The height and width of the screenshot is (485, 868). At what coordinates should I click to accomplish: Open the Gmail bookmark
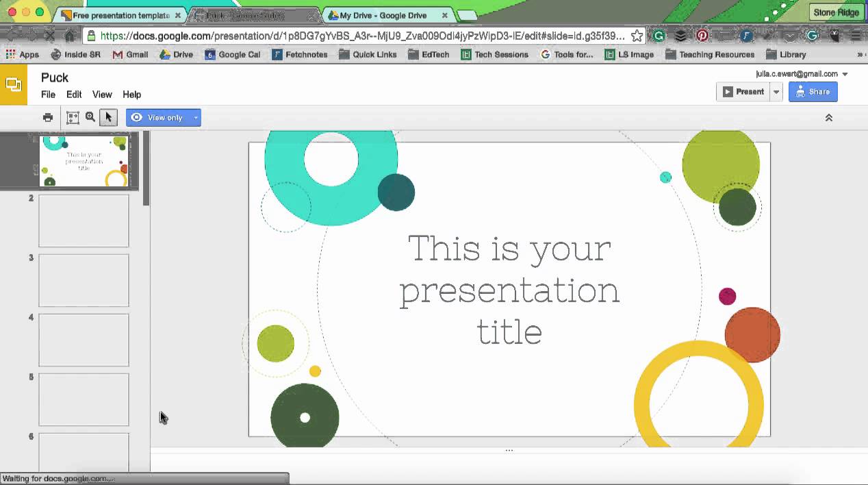(130, 54)
